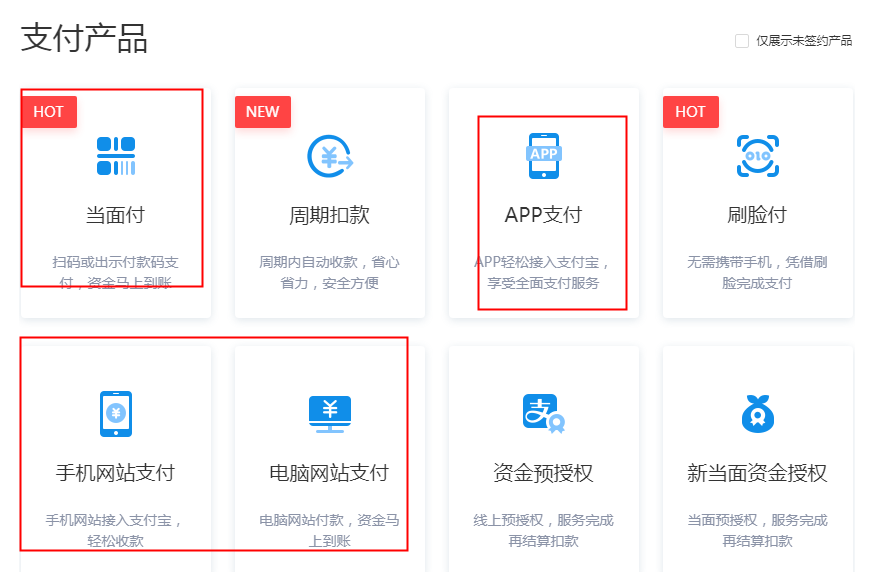Open the 手机网站支付 product title
The height and width of the screenshot is (572, 879).
(115, 473)
